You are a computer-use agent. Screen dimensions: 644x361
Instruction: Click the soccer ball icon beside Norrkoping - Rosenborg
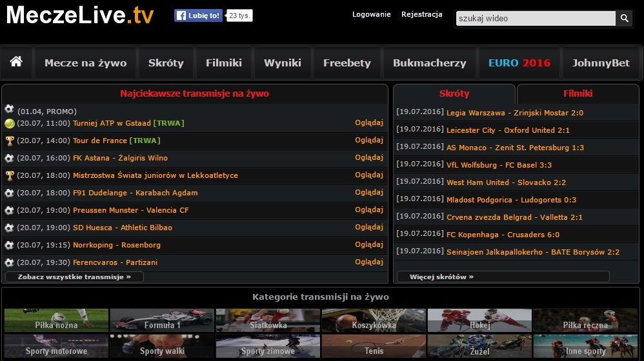point(9,245)
